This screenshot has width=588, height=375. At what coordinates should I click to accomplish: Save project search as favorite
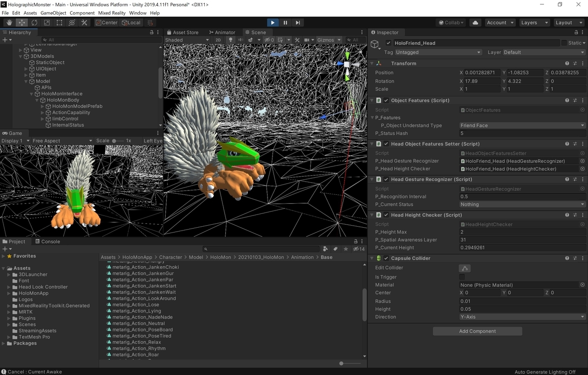[x=346, y=249]
